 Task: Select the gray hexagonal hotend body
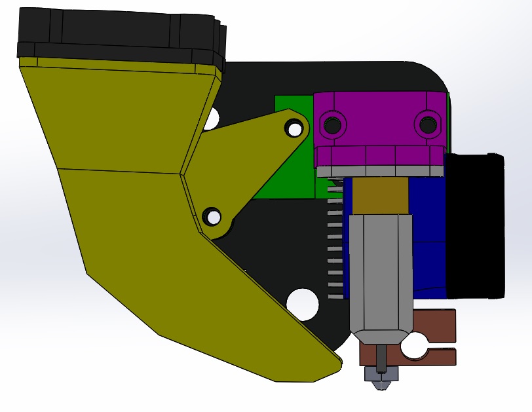click(381, 278)
